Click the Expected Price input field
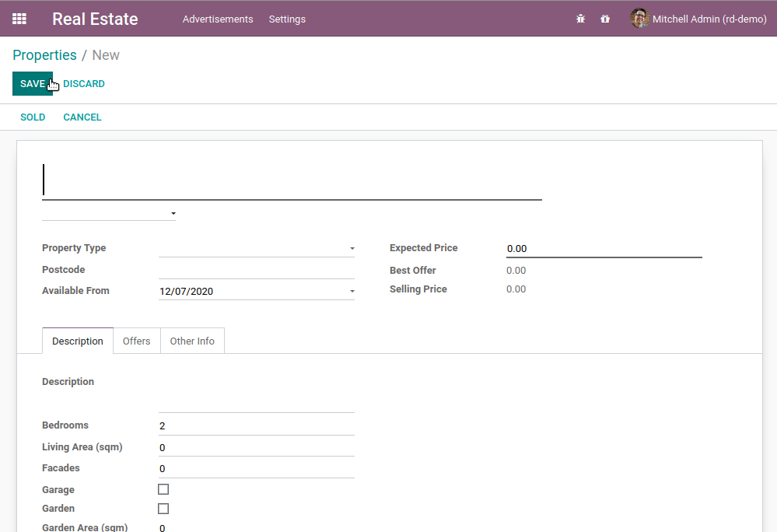777x532 pixels. (x=604, y=249)
